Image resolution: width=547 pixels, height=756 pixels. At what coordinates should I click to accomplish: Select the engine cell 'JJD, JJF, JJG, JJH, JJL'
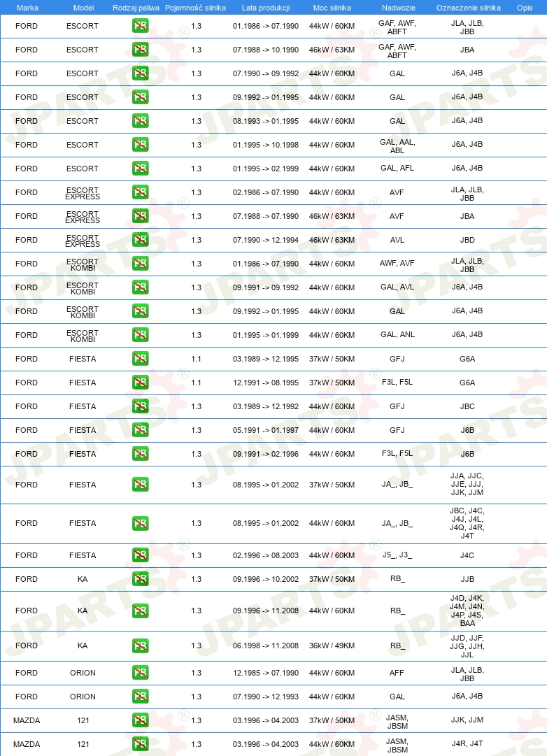467,646
